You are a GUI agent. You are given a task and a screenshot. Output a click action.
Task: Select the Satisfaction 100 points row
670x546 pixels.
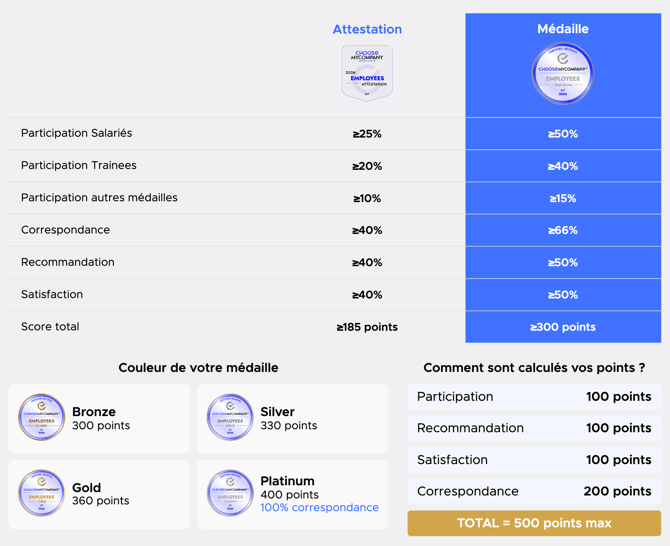534,460
